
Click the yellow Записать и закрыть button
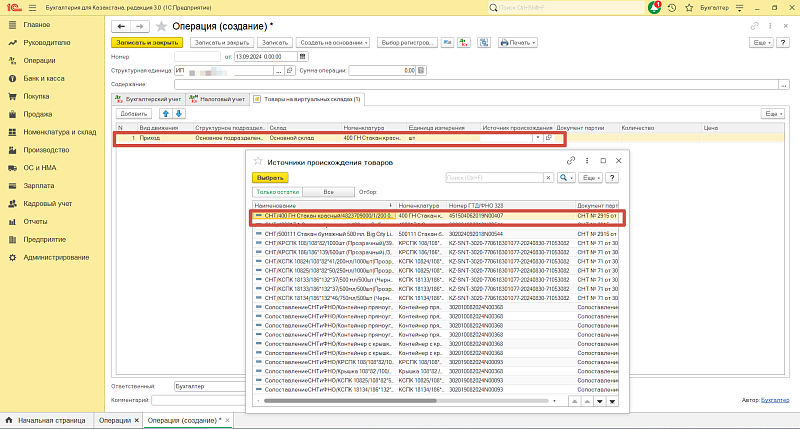pyautogui.click(x=145, y=43)
